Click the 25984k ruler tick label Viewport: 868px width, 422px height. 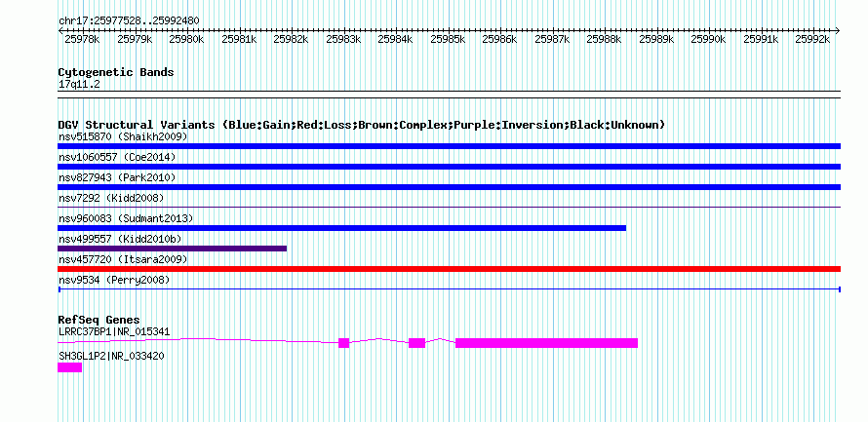coord(396,39)
